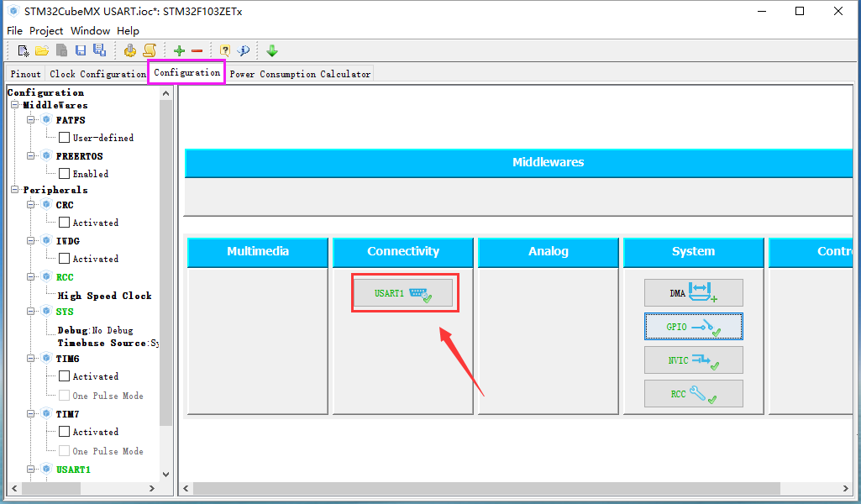
Task: Click the red minus toolbar icon
Action: [197, 51]
